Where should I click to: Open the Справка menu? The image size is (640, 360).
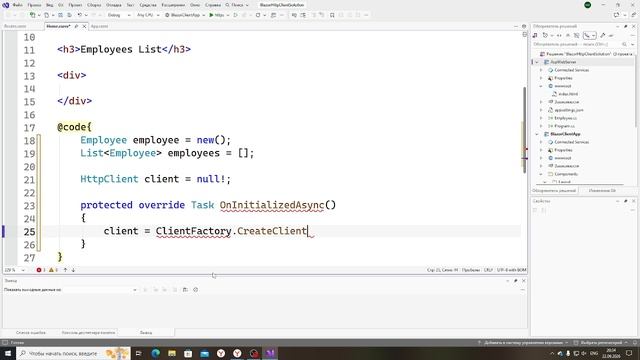coord(213,5)
